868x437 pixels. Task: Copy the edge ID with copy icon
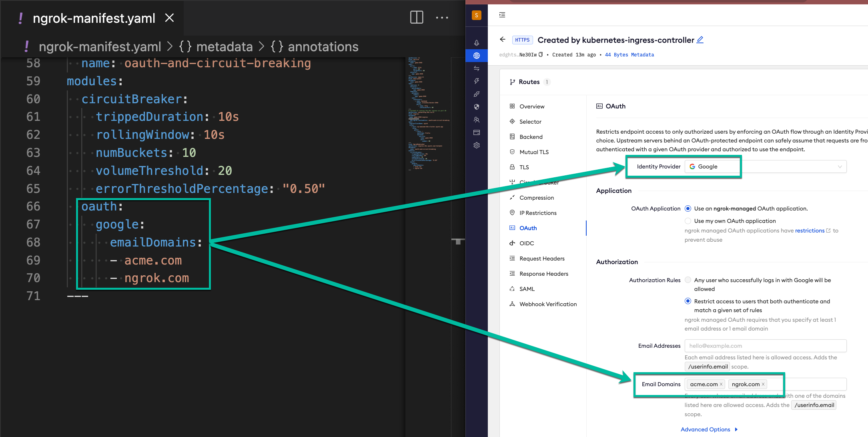[x=541, y=55]
